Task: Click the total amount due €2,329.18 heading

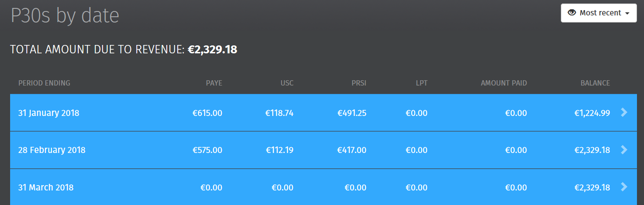Action: click(x=124, y=49)
